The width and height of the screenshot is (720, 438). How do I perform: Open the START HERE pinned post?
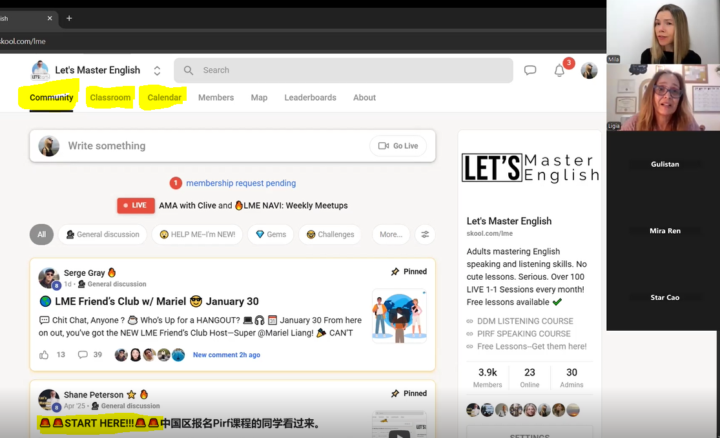179,423
